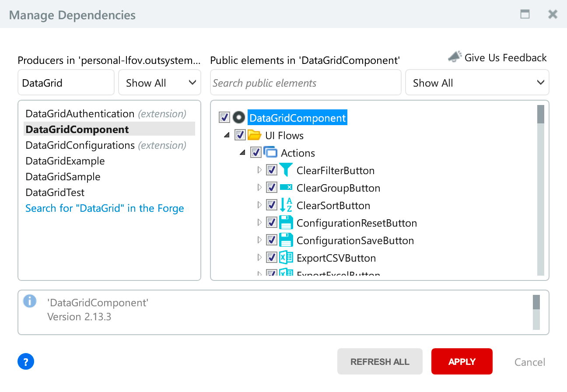The width and height of the screenshot is (567, 392).
Task: Select the ClearFilterButton tree label
Action: (336, 171)
